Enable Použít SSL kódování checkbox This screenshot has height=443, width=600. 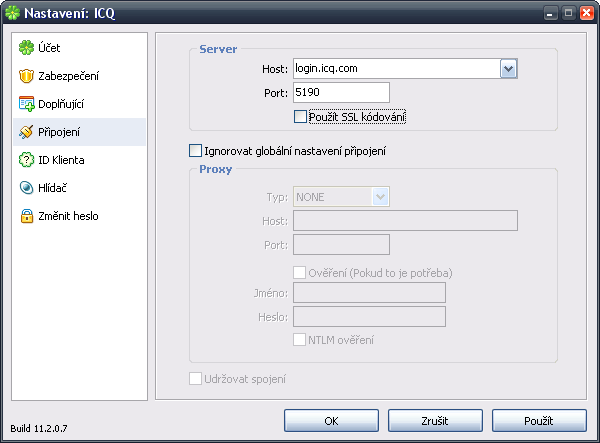300,117
